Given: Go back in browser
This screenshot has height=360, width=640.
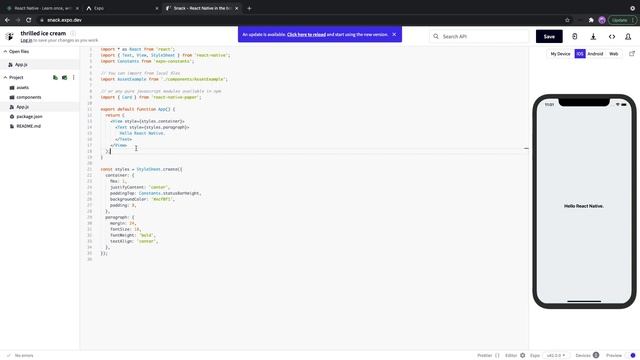Looking at the screenshot, I should click(x=7, y=20).
